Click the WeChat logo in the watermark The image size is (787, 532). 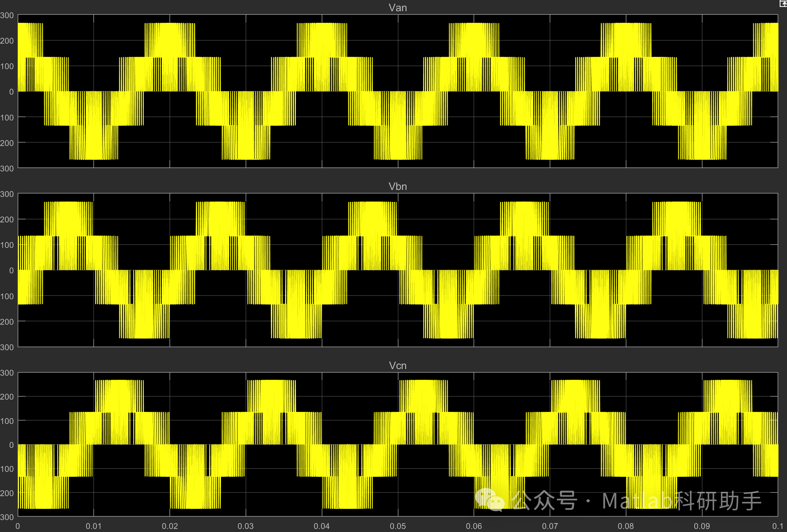[490, 500]
